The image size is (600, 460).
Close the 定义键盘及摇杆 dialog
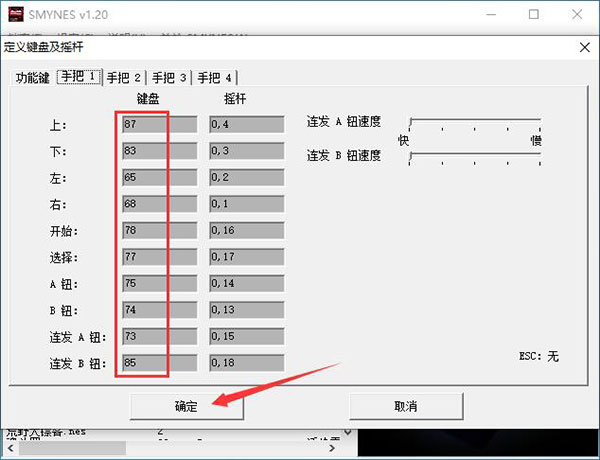pyautogui.click(x=584, y=47)
